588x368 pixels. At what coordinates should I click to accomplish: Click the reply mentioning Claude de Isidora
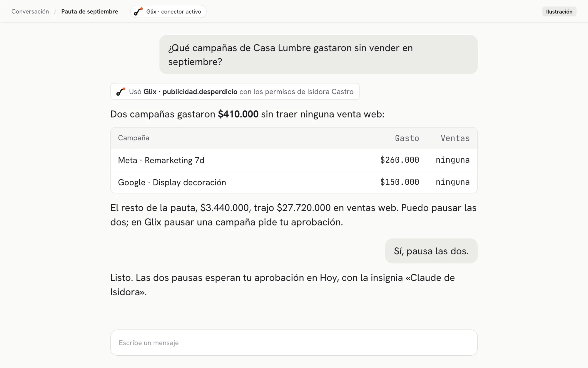[283, 285]
